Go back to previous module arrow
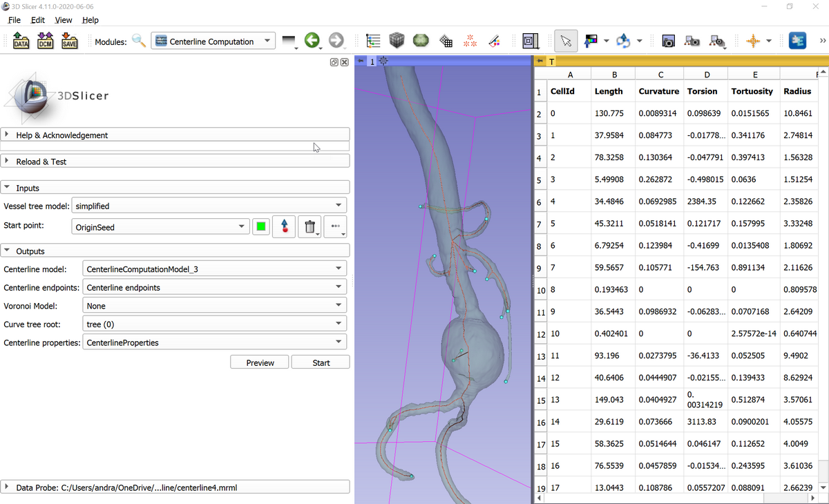The image size is (829, 504). tap(312, 41)
